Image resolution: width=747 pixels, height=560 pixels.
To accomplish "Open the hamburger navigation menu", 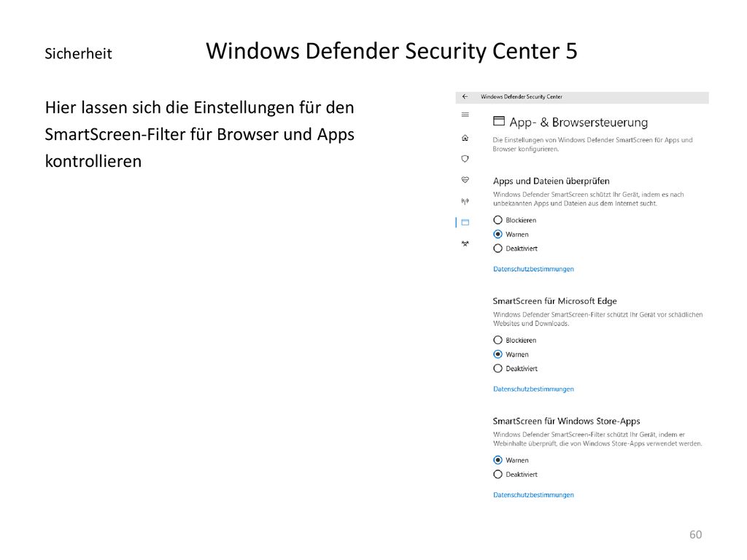I will (x=465, y=114).
